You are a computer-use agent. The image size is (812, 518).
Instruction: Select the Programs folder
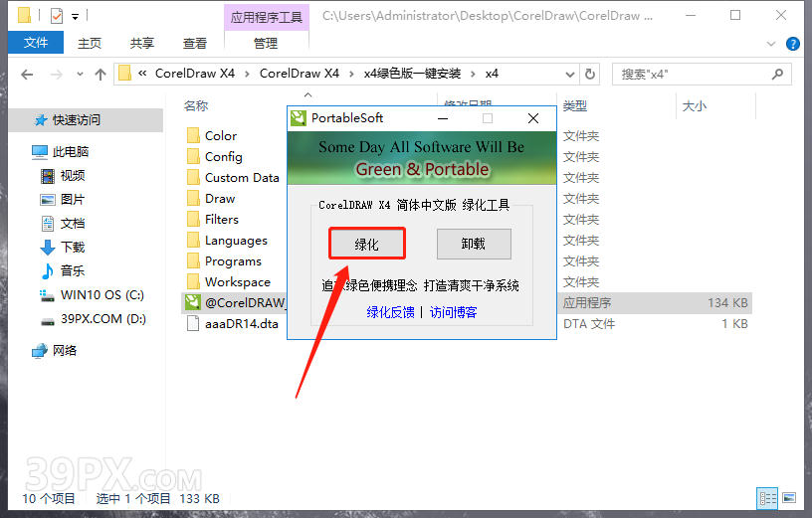[233, 261]
